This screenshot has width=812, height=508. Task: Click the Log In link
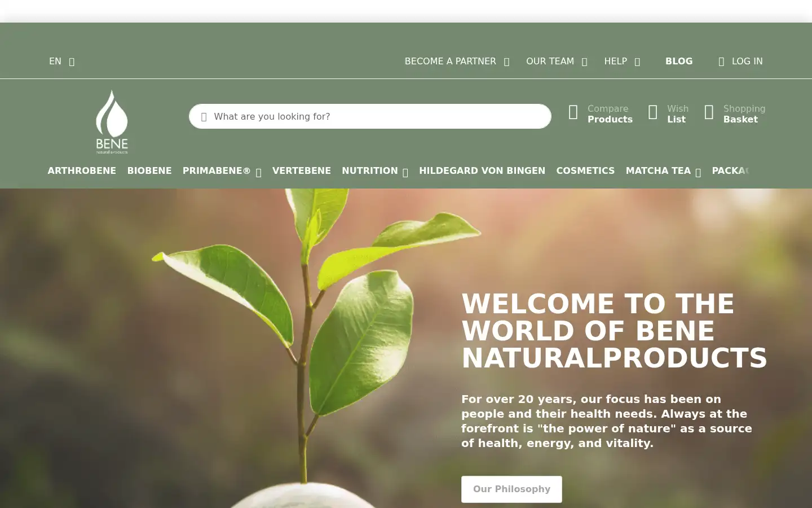747,61
